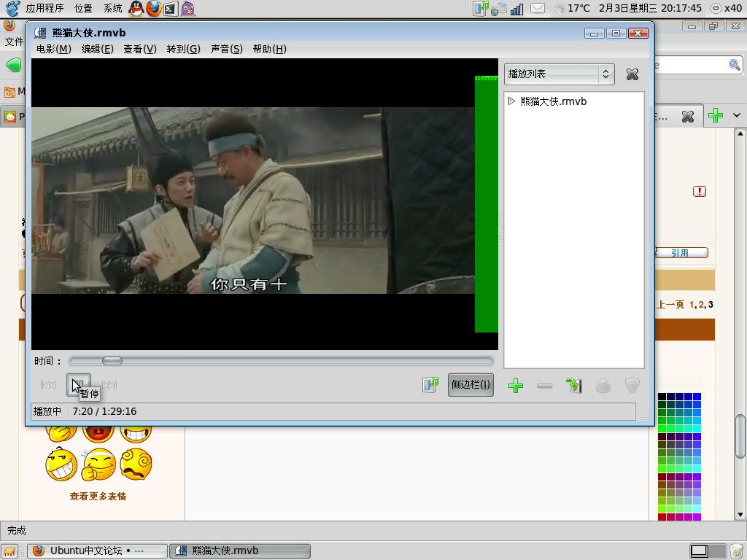This screenshot has height=560, width=747.
Task: Select 熊猫大侠.rmvb in the playlist
Action: point(554,101)
